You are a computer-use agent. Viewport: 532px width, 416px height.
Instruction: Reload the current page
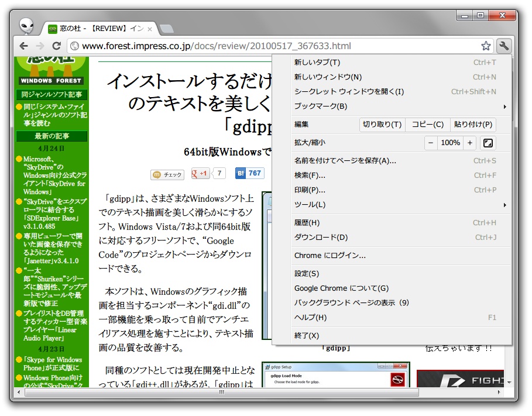(57, 45)
